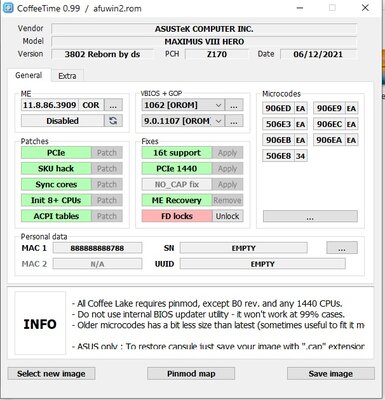385x400 pixels.
Task: Click the ME state refresh icon
Action: point(113,121)
